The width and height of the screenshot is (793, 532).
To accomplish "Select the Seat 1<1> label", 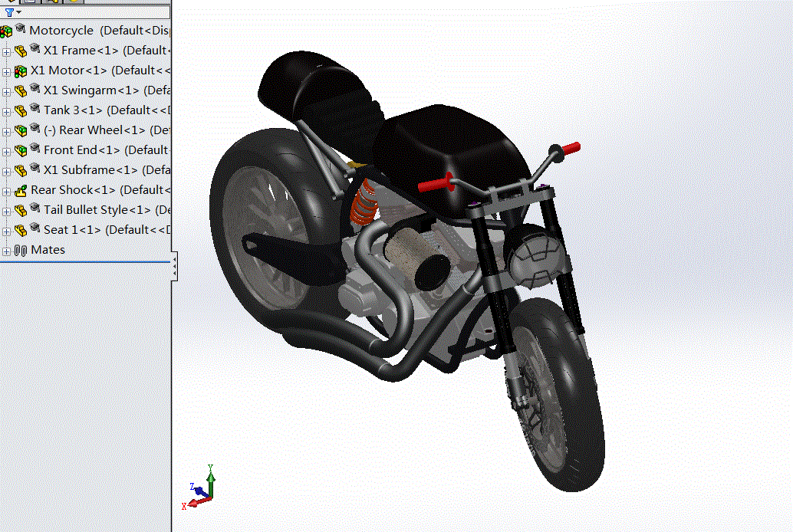I will click(x=72, y=230).
